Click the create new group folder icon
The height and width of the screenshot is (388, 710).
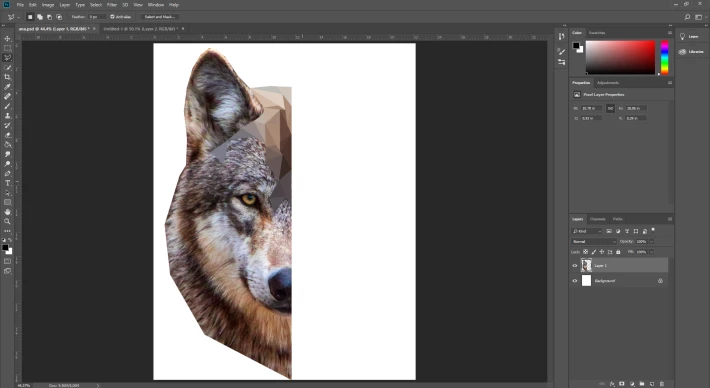tap(642, 384)
